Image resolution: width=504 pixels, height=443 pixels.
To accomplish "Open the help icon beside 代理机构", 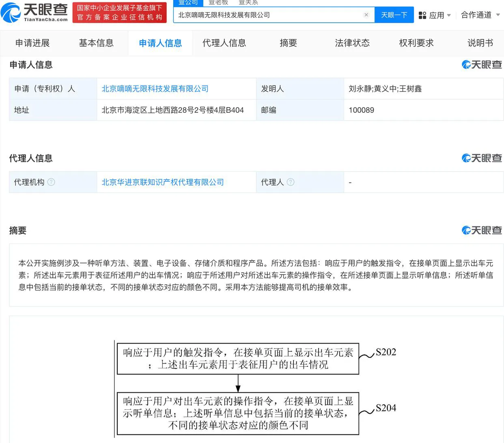I will click(x=51, y=182).
